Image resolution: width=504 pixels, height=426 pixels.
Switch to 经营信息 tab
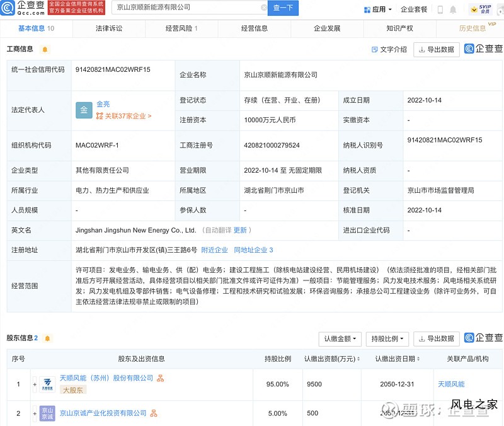255,28
